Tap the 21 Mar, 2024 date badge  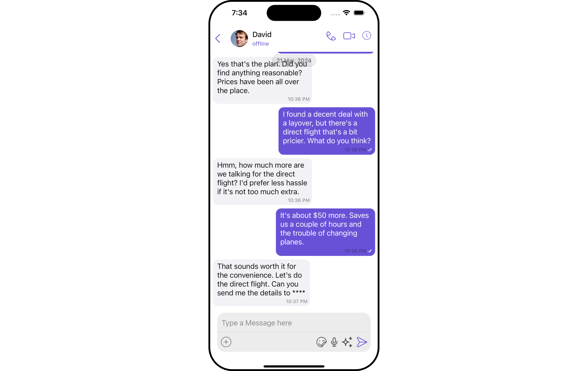[294, 61]
